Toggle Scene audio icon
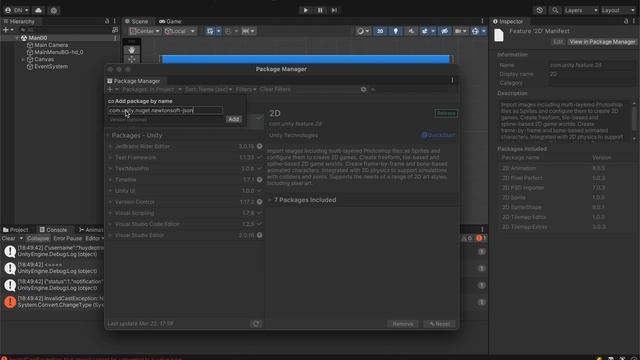The height and width of the screenshot is (360, 640). coord(411,31)
